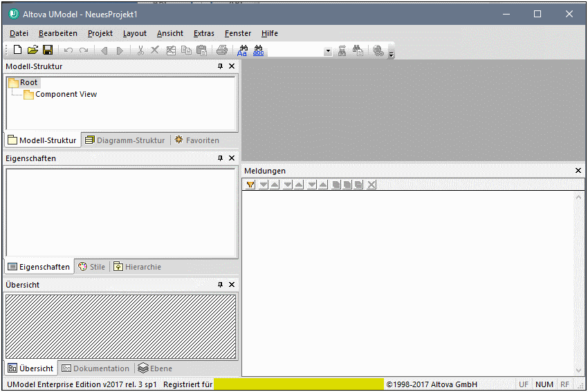Click the yellow filter funnel in Meldungen
The height and width of the screenshot is (392, 588).
point(250,185)
